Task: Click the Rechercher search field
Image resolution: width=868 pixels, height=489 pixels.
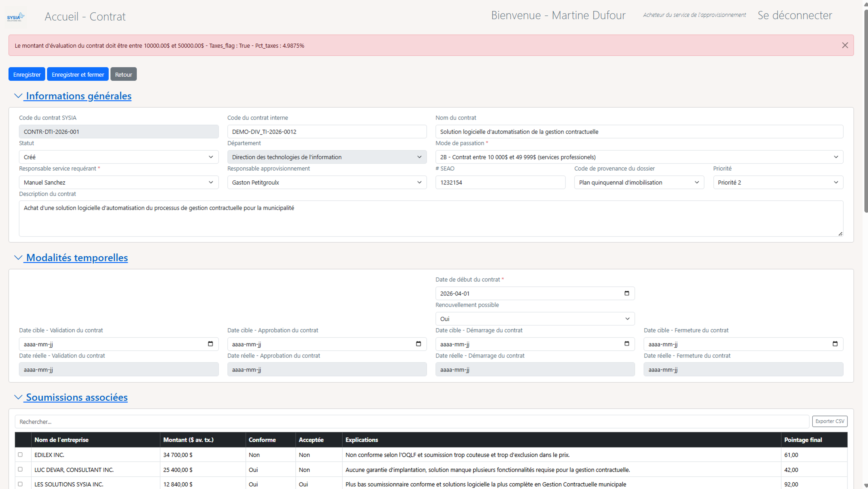Action: pos(412,422)
